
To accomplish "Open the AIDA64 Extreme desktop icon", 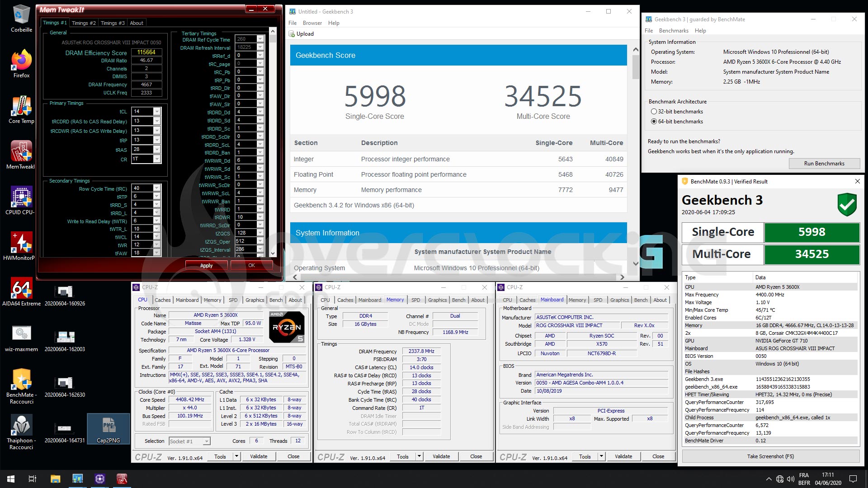I will 21,292.
